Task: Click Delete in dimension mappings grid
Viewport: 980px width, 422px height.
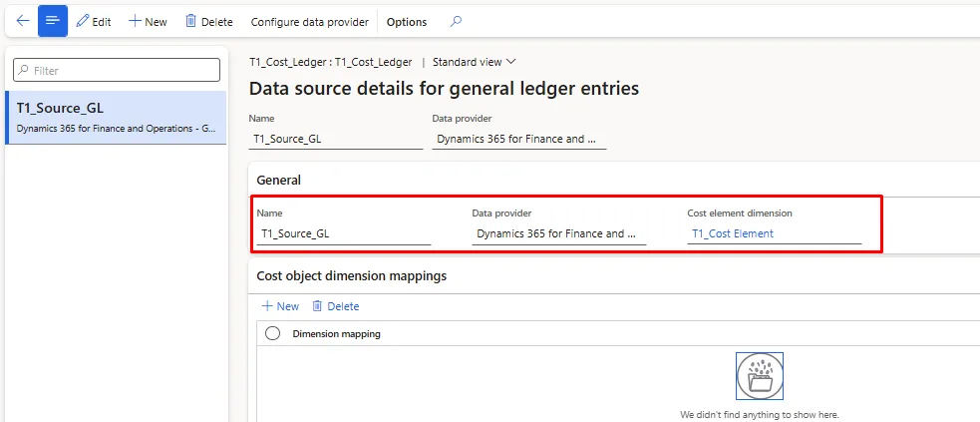Action: 336,306
